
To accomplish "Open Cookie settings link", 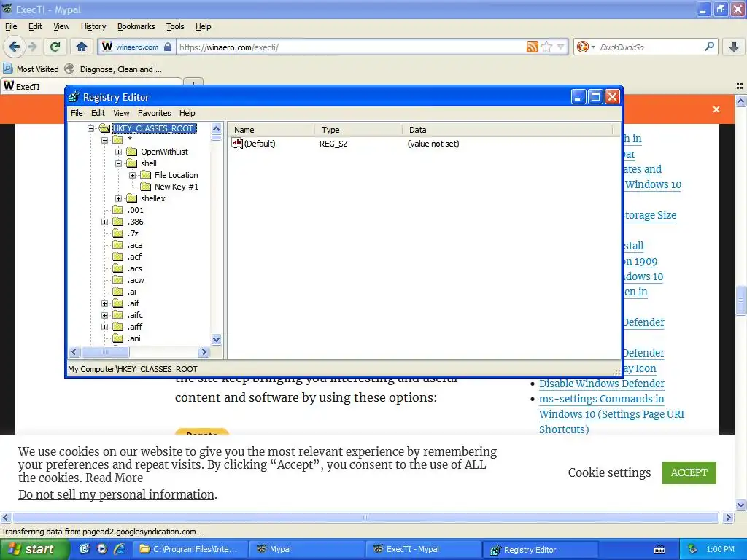I will 609,472.
